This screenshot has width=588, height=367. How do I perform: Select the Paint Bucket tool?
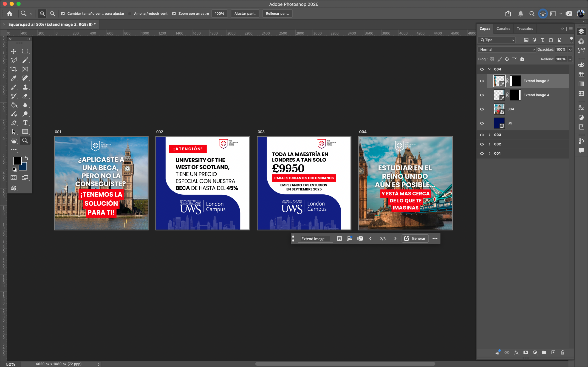point(14,105)
